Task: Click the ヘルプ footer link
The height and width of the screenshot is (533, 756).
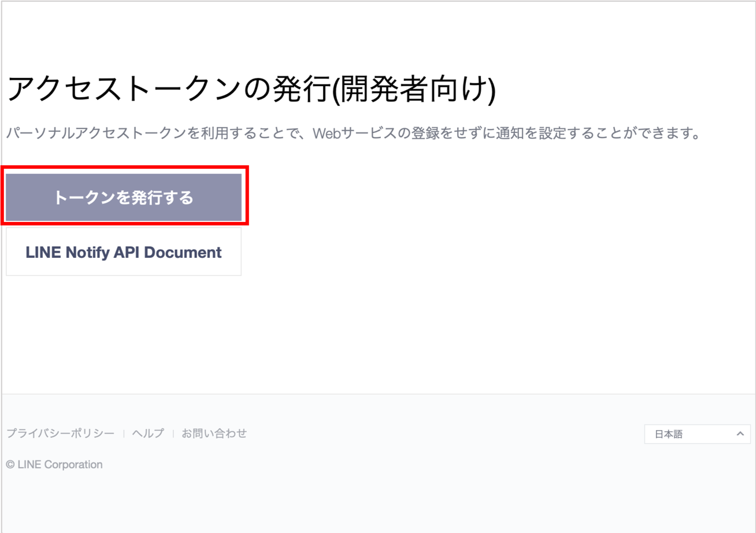Action: coord(147,433)
